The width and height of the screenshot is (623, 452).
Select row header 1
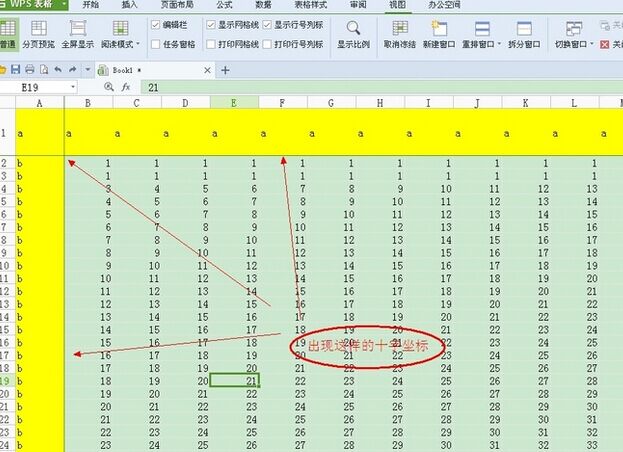(8, 133)
